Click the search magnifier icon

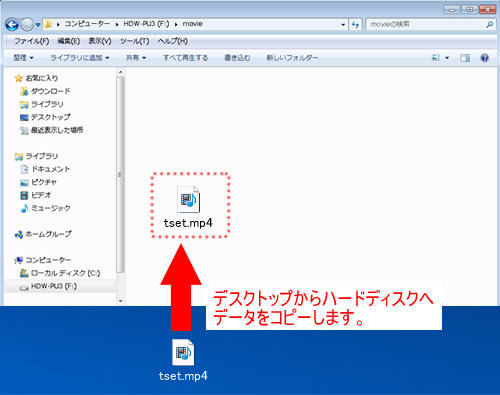[x=489, y=24]
